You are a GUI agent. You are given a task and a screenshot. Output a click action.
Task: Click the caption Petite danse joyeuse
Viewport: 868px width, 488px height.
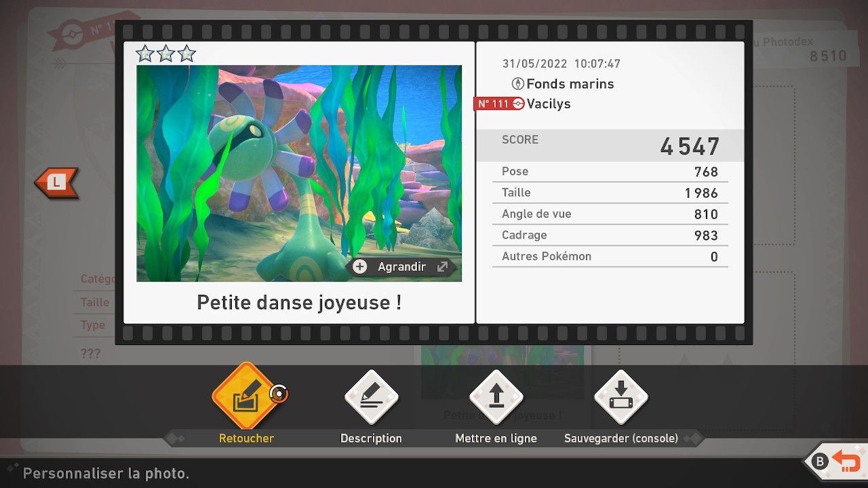(x=298, y=302)
